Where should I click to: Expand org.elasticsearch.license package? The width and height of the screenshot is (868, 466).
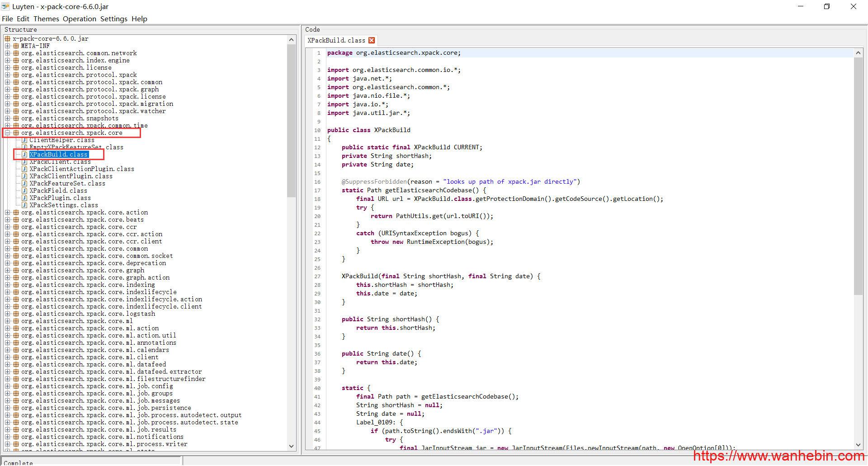point(8,68)
